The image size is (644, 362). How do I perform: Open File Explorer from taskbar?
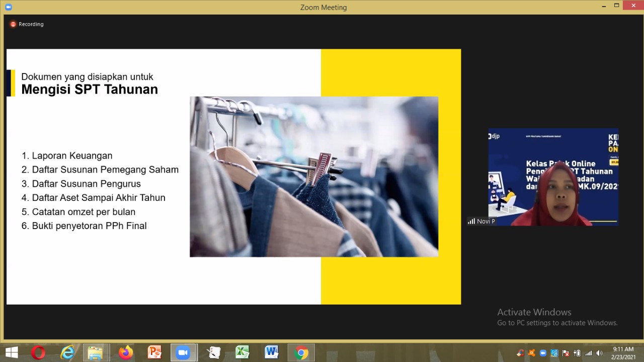pyautogui.click(x=95, y=353)
